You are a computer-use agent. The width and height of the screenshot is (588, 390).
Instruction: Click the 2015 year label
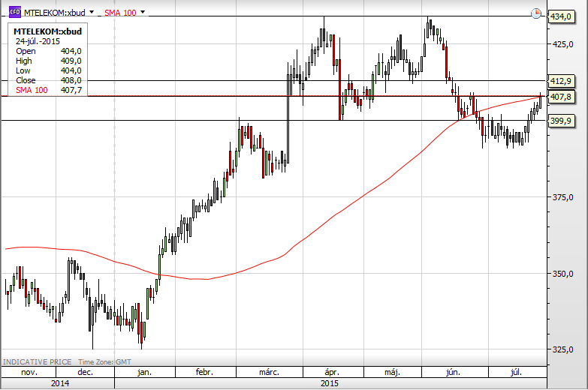330,383
